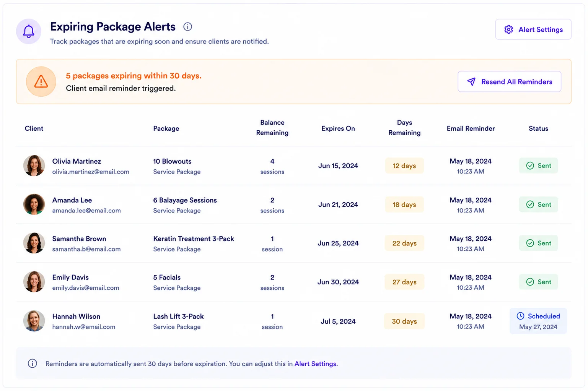Click the 1 session balance for Hannah Wilson

coord(272,321)
